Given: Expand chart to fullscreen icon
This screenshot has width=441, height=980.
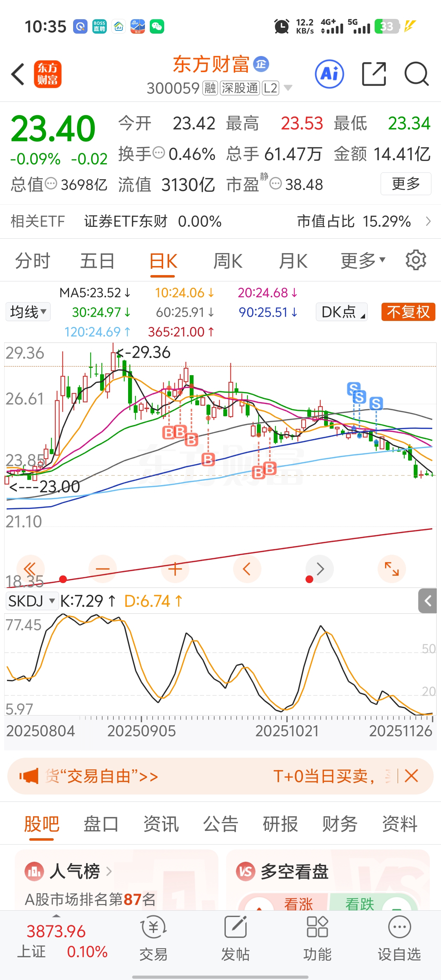Looking at the screenshot, I should click(x=392, y=569).
